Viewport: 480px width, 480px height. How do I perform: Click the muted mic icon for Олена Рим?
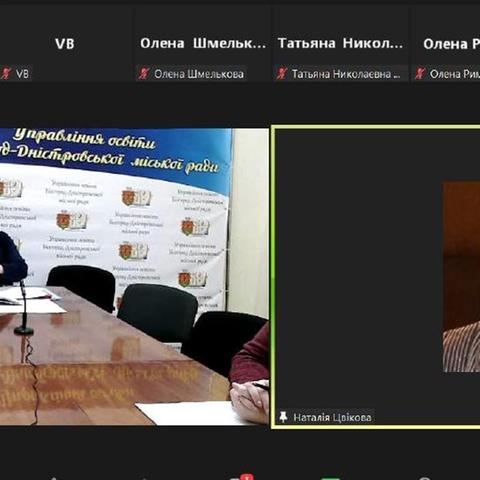pyautogui.click(x=420, y=74)
